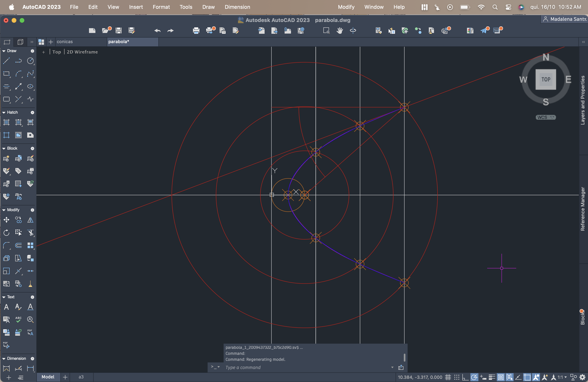Click the Mirror tool icon
Image resolution: width=588 pixels, height=382 pixels.
click(30, 220)
